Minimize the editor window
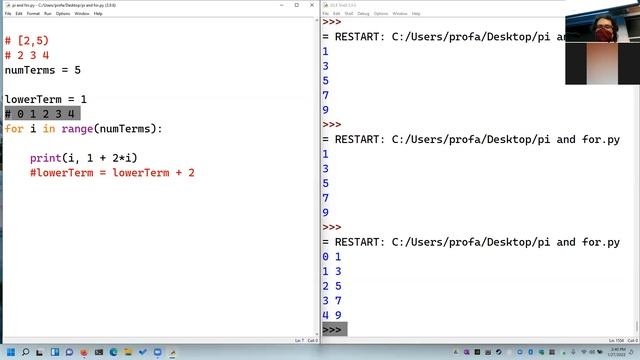Screen dimensions: 640x360 click(x=282, y=5)
